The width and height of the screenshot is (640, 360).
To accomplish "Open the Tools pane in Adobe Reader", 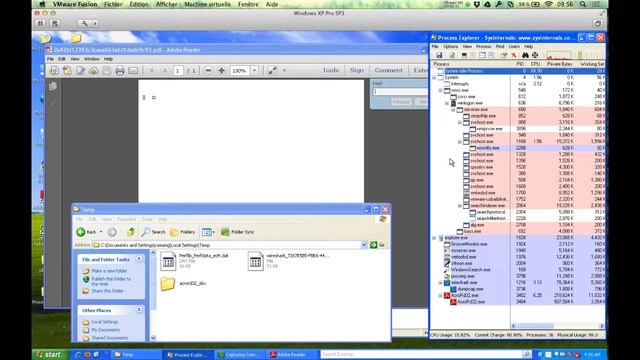I will pyautogui.click(x=330, y=70).
